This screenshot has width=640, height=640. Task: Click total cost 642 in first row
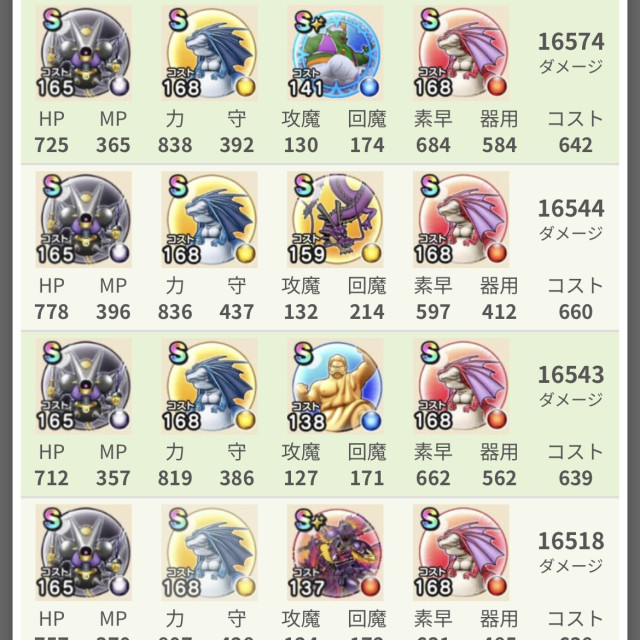576,145
